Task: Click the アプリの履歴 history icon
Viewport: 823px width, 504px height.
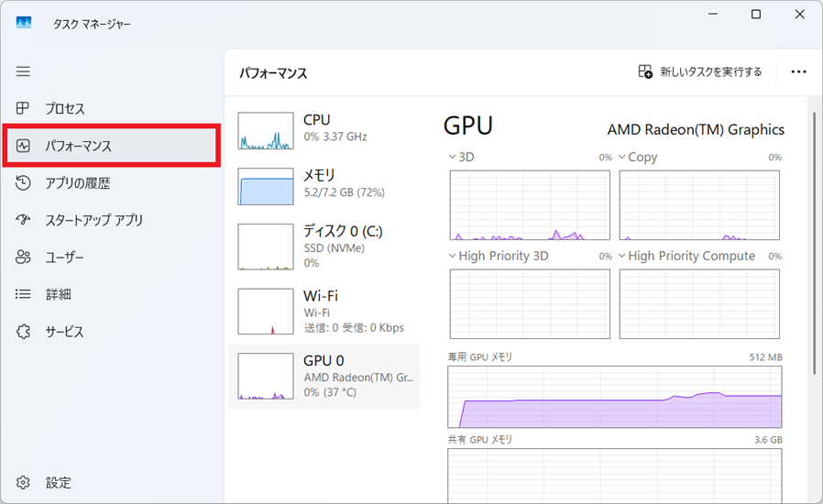Action: (24, 183)
